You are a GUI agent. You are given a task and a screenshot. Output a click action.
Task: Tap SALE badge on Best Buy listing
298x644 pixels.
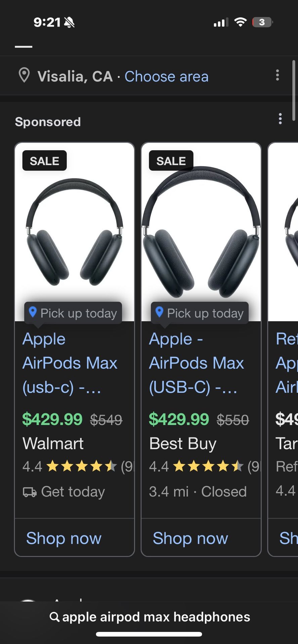tap(171, 161)
